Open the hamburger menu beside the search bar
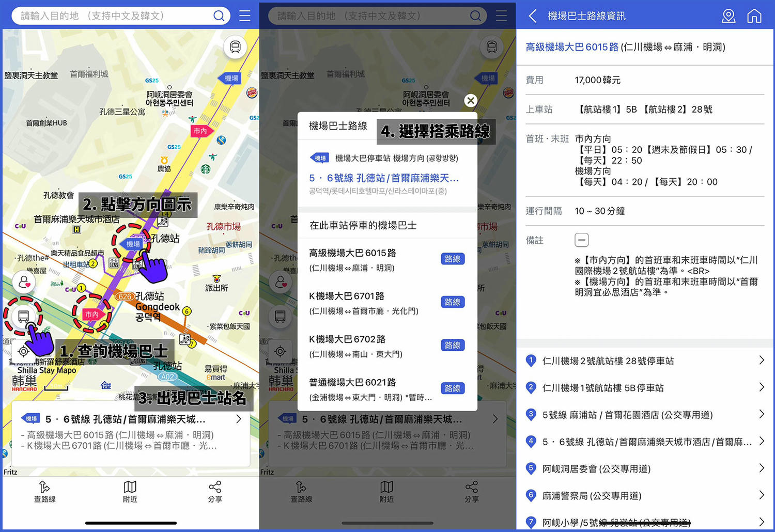Image resolution: width=775 pixels, height=532 pixels. [245, 15]
